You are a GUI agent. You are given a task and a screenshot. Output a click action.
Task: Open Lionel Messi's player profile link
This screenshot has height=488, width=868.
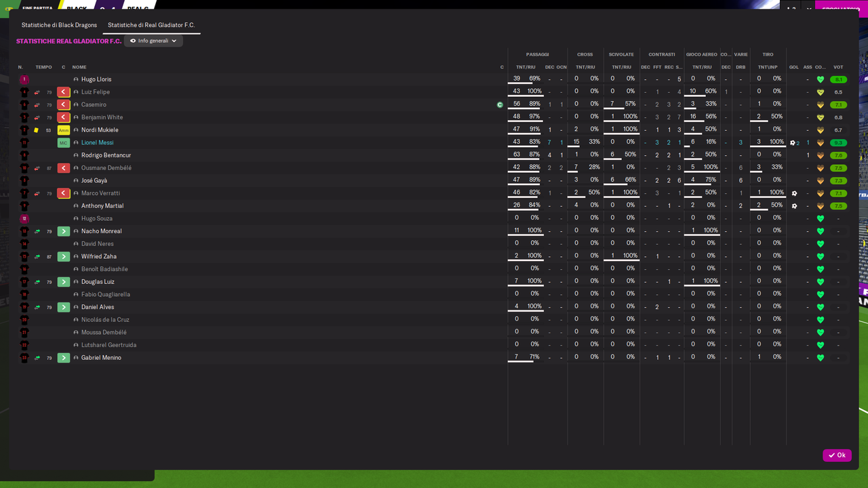(98, 143)
